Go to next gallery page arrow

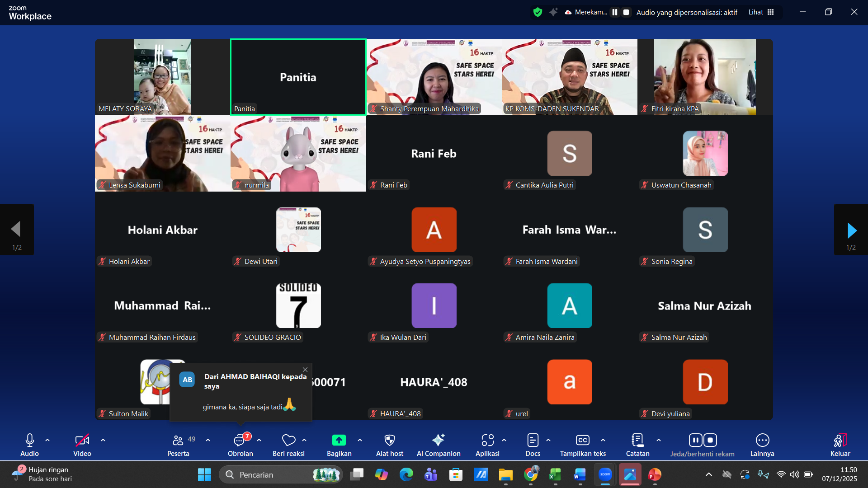click(x=851, y=230)
